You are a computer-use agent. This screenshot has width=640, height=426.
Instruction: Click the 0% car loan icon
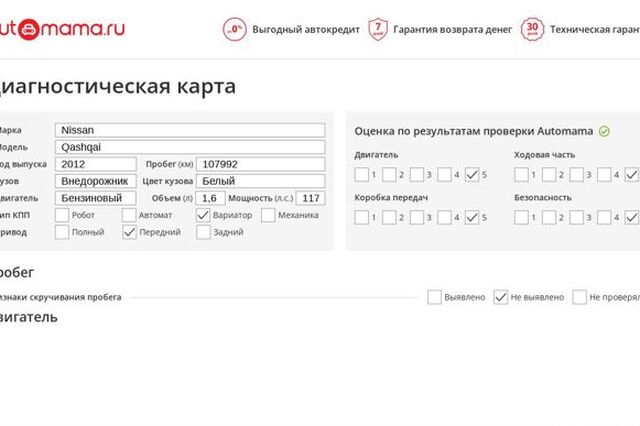click(x=235, y=29)
